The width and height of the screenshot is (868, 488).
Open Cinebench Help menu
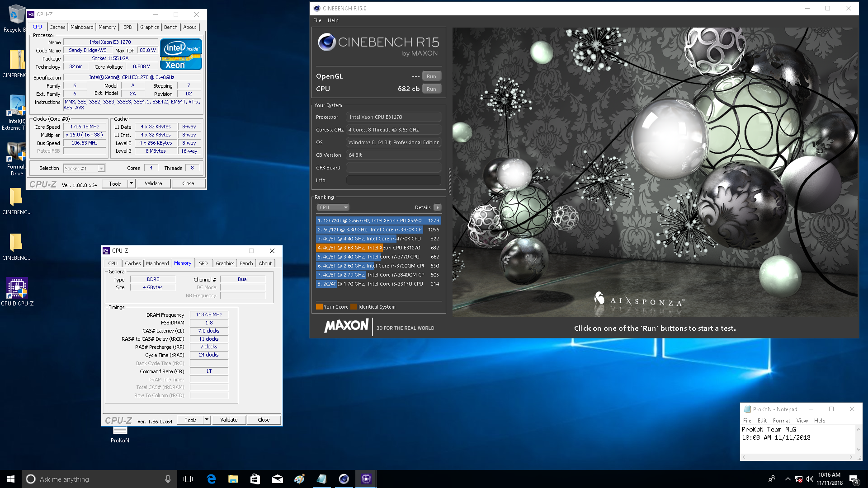pyautogui.click(x=333, y=20)
